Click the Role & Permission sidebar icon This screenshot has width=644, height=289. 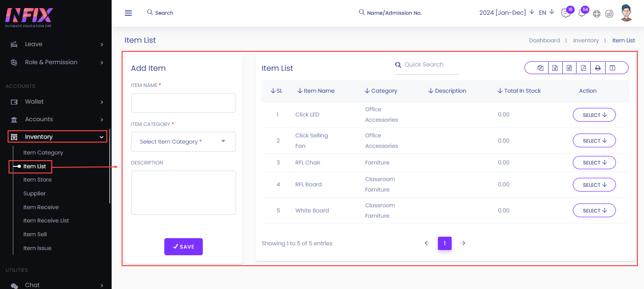click(x=14, y=62)
